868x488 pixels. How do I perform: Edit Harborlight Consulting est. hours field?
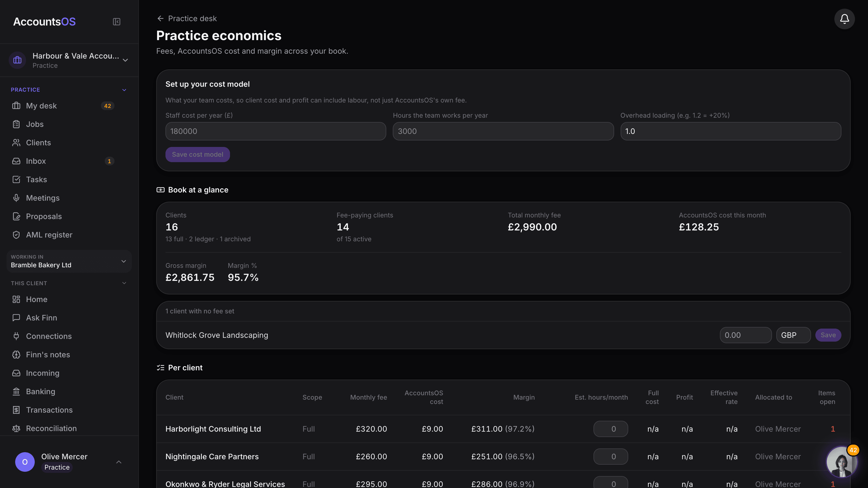tap(611, 429)
